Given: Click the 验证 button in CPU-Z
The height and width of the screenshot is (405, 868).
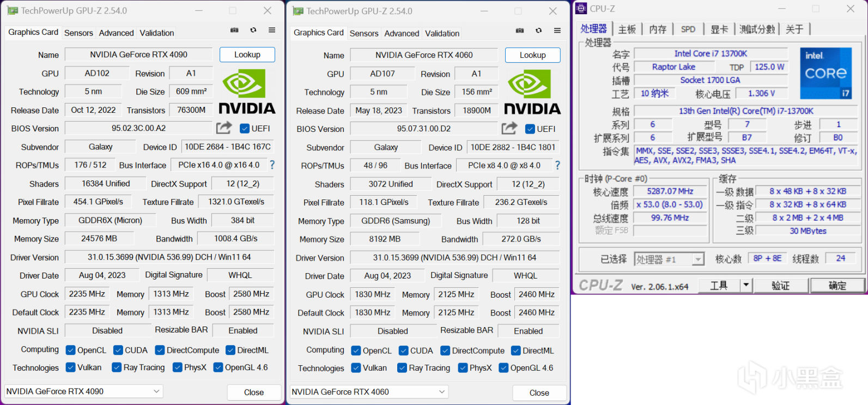Looking at the screenshot, I should click(x=781, y=285).
